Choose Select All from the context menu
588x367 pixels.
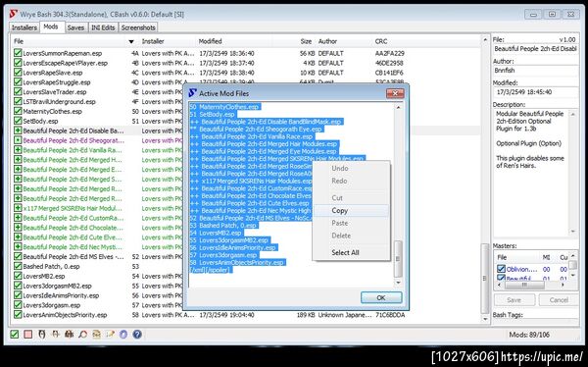351,252
